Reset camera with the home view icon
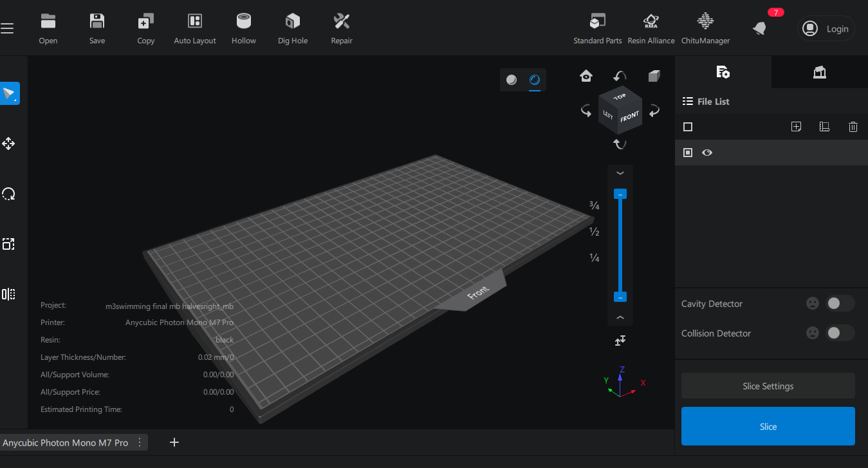The width and height of the screenshot is (868, 468). tap(586, 76)
